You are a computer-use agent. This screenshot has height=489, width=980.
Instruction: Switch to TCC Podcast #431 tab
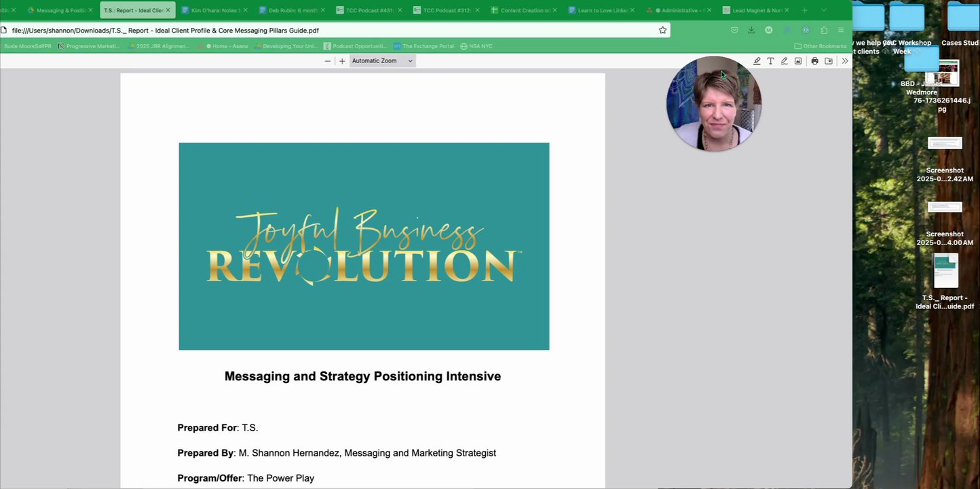[x=369, y=10]
